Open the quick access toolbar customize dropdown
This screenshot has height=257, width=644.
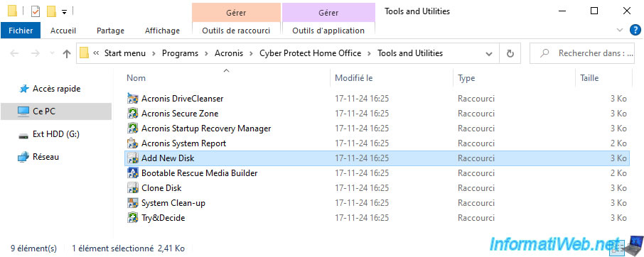pos(65,12)
